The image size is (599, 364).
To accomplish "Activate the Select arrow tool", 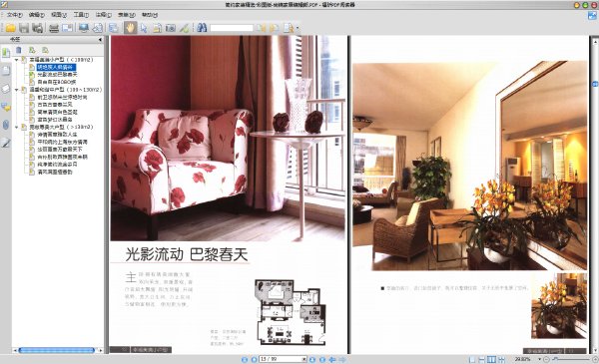I will tap(144, 28).
